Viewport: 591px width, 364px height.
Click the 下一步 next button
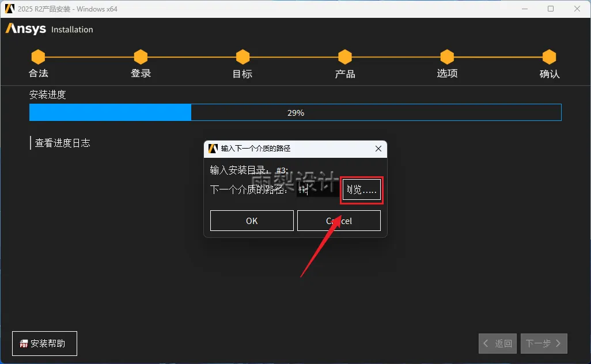(x=544, y=343)
